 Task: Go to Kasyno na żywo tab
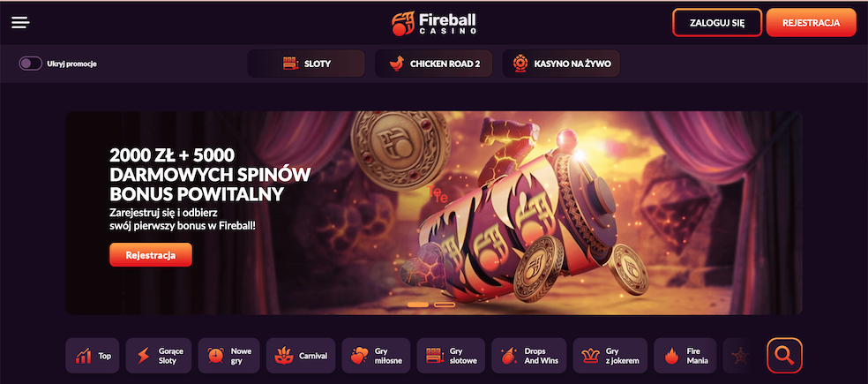561,64
